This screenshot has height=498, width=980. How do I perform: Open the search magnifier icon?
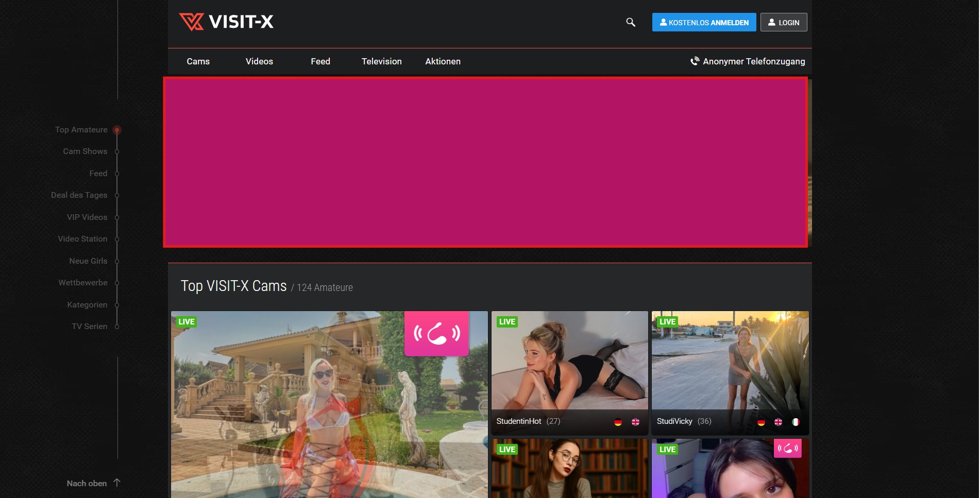pos(630,22)
